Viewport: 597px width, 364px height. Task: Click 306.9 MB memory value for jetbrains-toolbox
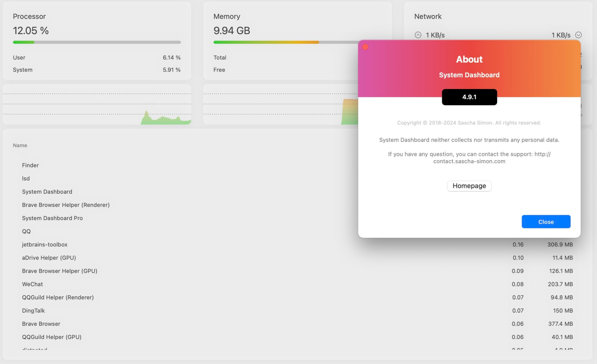click(x=560, y=244)
